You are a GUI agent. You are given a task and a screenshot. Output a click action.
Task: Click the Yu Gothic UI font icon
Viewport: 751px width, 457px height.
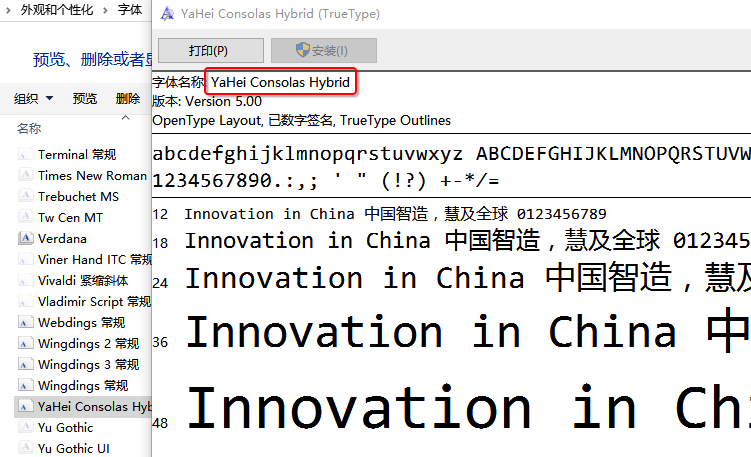(25, 448)
